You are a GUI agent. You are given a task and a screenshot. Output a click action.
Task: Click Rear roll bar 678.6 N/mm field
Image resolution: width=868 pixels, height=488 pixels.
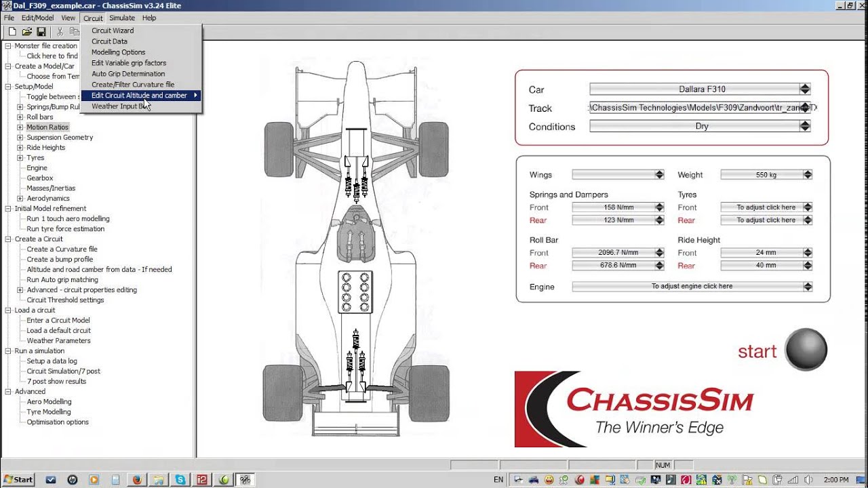click(x=618, y=266)
